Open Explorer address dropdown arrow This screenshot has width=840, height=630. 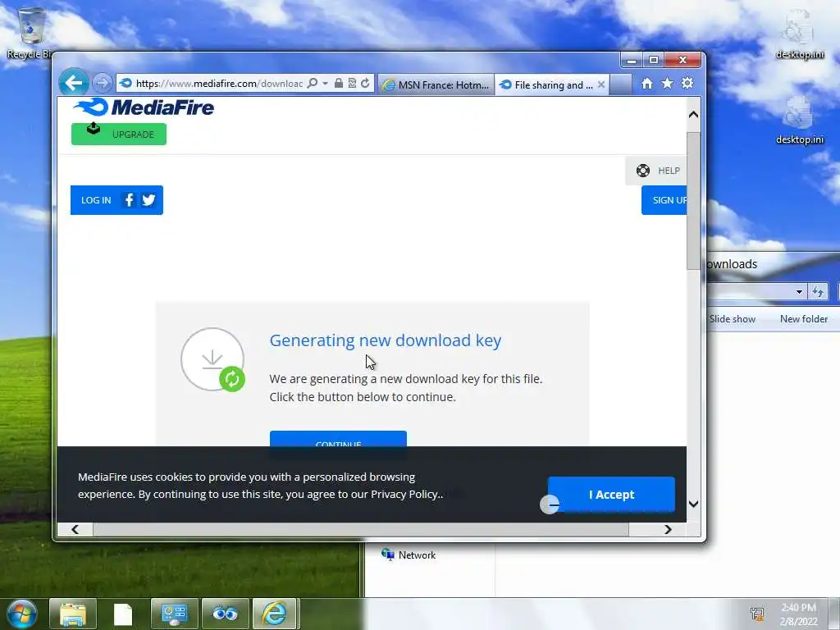click(x=799, y=292)
